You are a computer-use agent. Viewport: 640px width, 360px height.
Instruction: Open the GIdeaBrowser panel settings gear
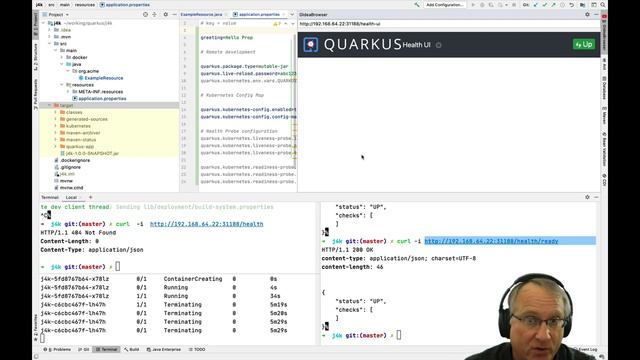[x=587, y=14]
